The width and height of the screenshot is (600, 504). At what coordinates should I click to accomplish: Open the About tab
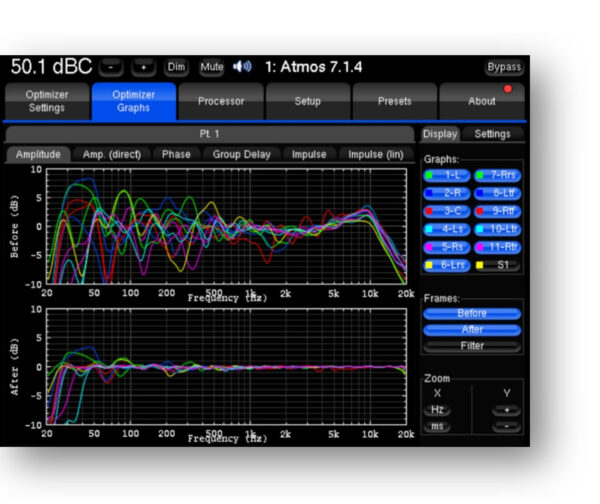point(482,101)
